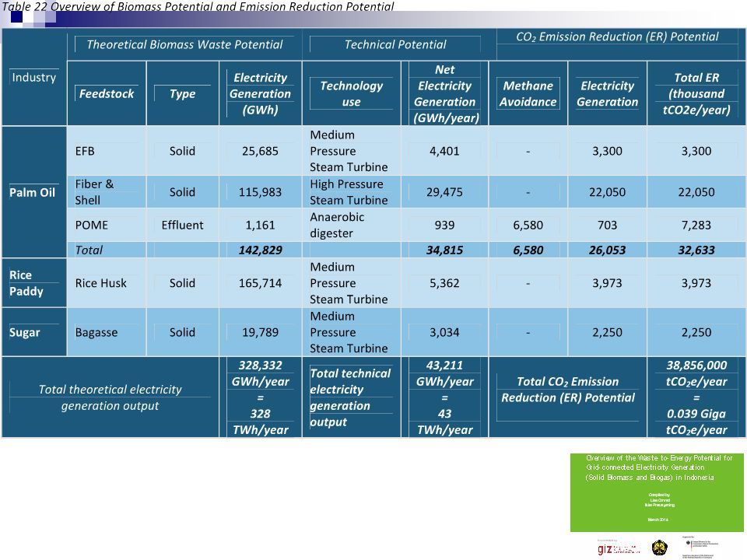Click the '43,211 GWh/year = 43 TWh/year' cell
Viewport: 747px width, 560px height.
(x=444, y=397)
